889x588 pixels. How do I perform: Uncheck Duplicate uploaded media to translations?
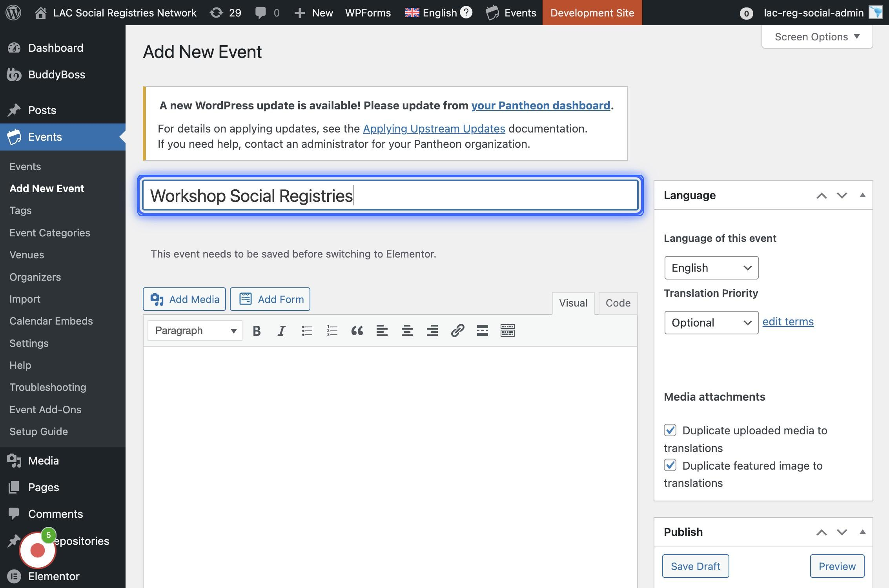tap(670, 430)
